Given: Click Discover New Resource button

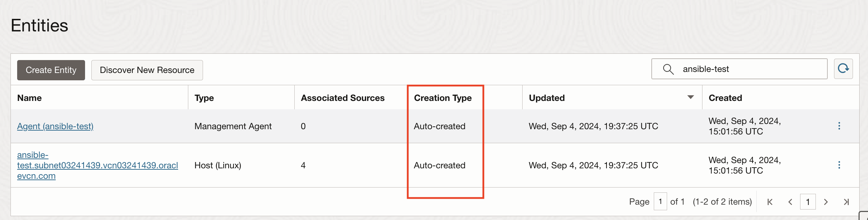Looking at the screenshot, I should pyautogui.click(x=147, y=70).
